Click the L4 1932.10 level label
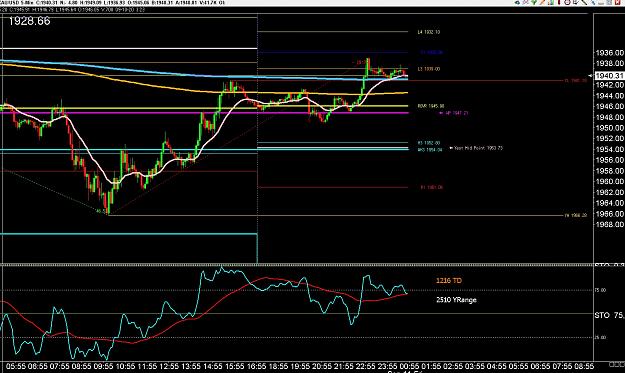The height and width of the screenshot is (373, 625). point(429,32)
